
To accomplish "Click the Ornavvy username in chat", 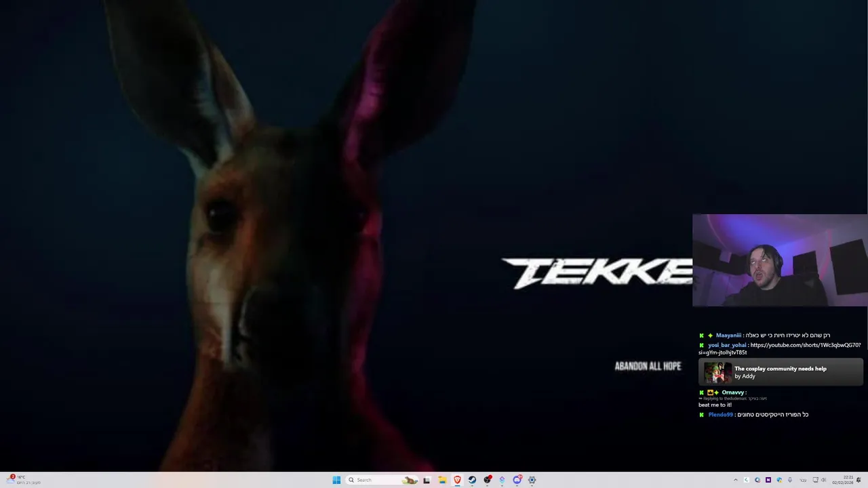I will pyautogui.click(x=732, y=392).
